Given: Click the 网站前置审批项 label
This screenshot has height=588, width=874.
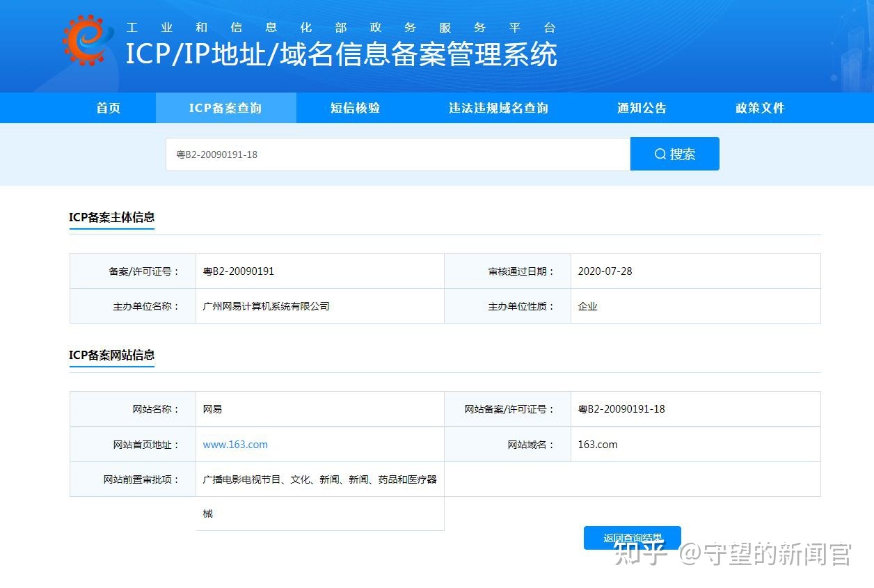Looking at the screenshot, I should tap(141, 479).
